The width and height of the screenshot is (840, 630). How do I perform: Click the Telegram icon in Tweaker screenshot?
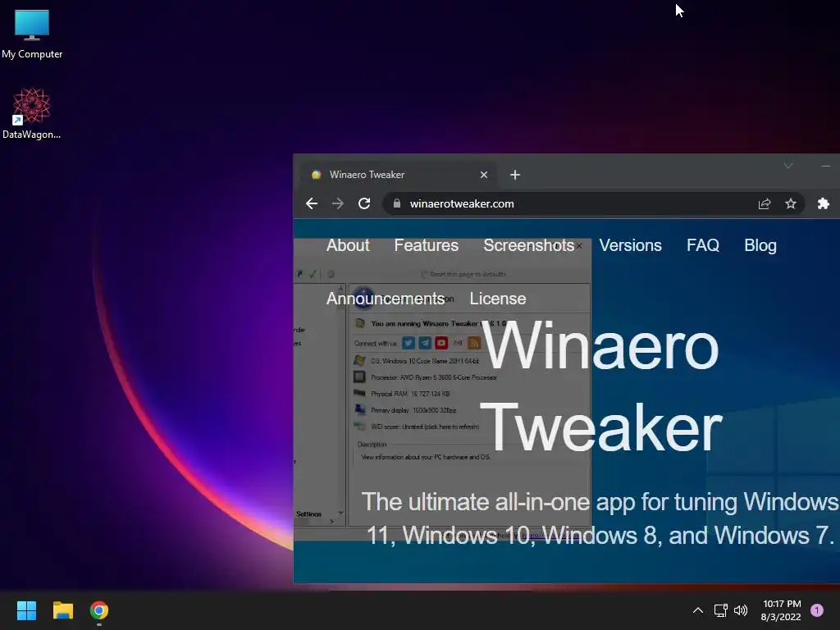click(x=425, y=343)
